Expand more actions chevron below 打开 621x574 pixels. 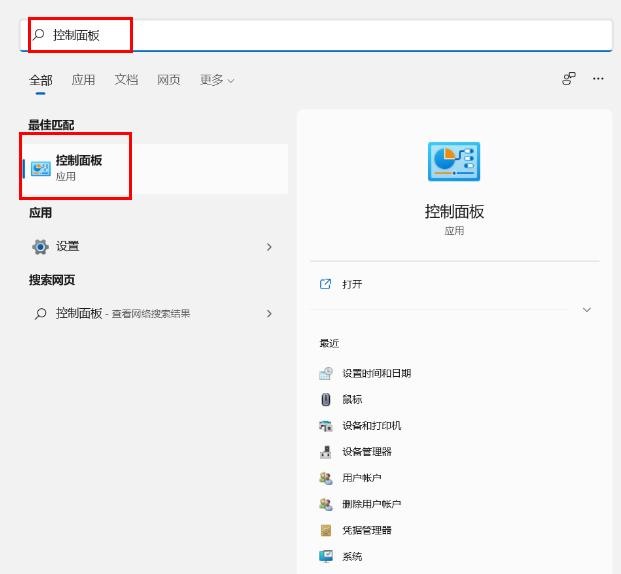(587, 310)
